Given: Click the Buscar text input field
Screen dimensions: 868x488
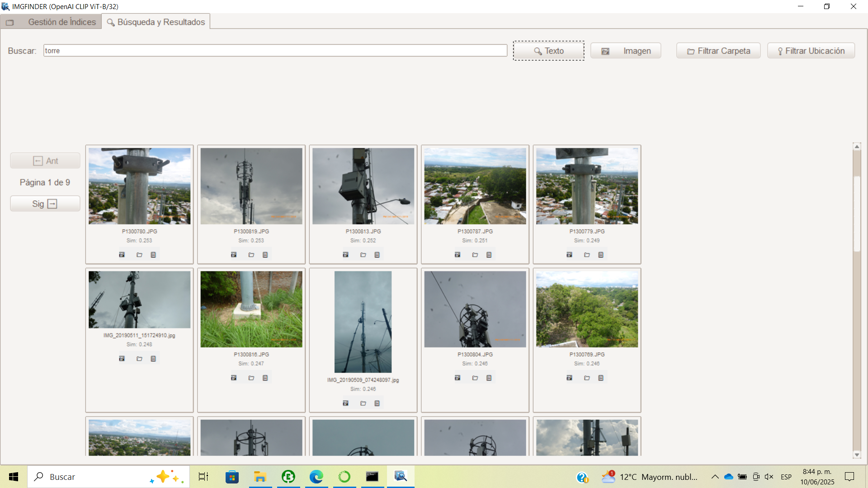Looking at the screenshot, I should (x=275, y=51).
